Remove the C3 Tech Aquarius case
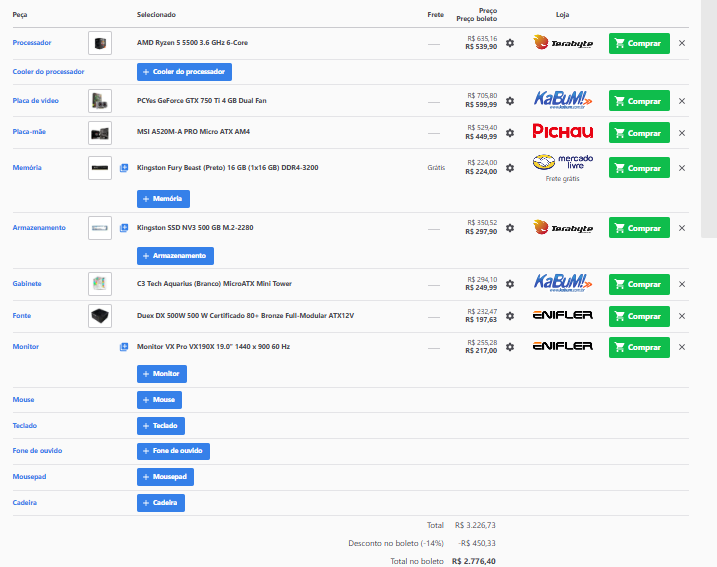Image resolution: width=717 pixels, height=567 pixels. pos(682,284)
